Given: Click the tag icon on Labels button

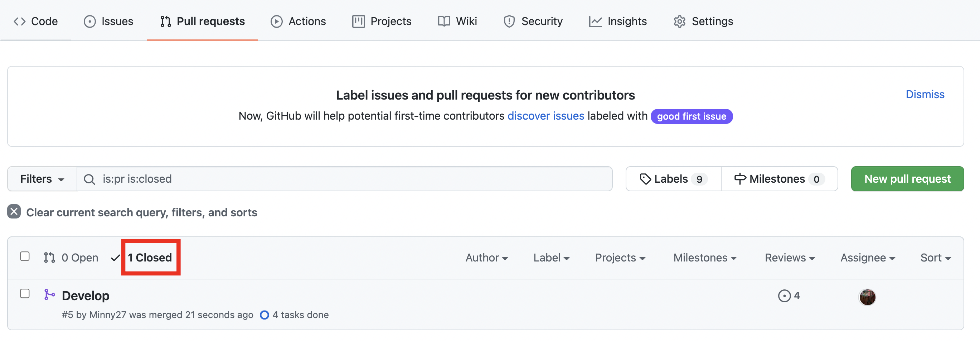Looking at the screenshot, I should [x=645, y=179].
